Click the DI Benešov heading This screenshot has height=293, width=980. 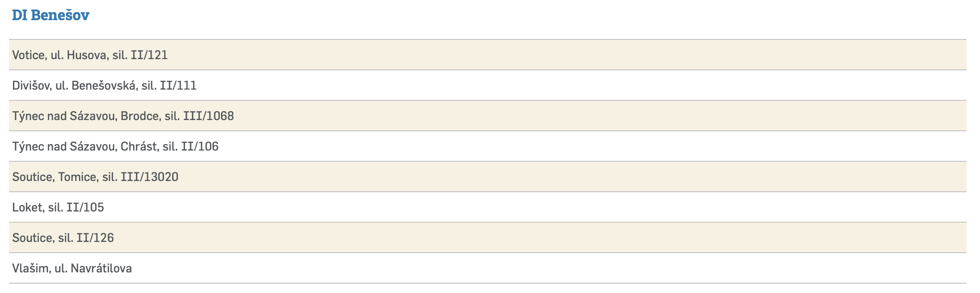click(51, 15)
